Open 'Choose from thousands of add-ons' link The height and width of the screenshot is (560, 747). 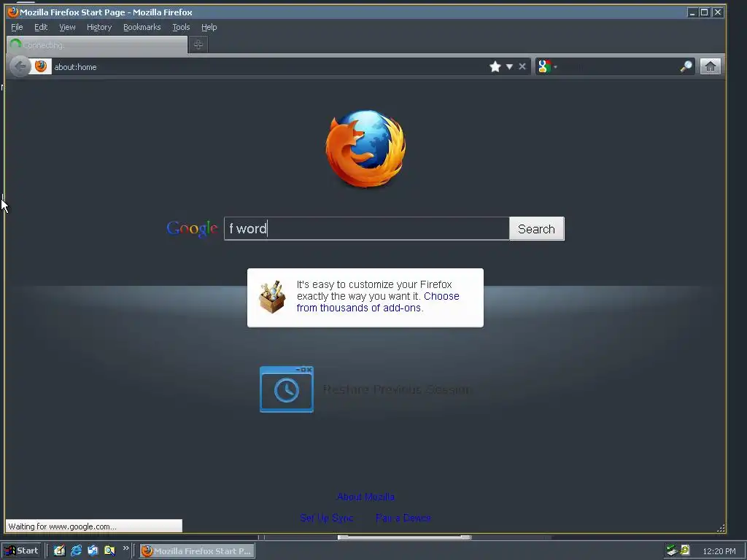point(378,302)
